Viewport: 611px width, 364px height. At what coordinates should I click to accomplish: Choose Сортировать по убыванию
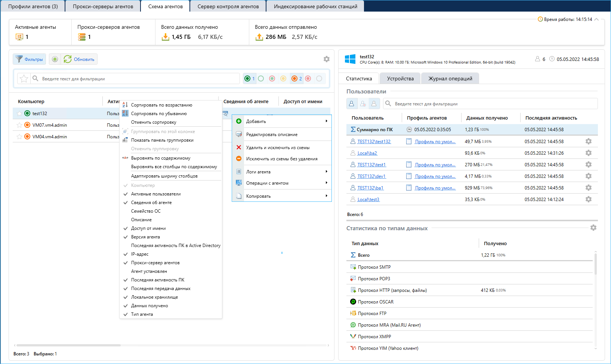coord(171,114)
